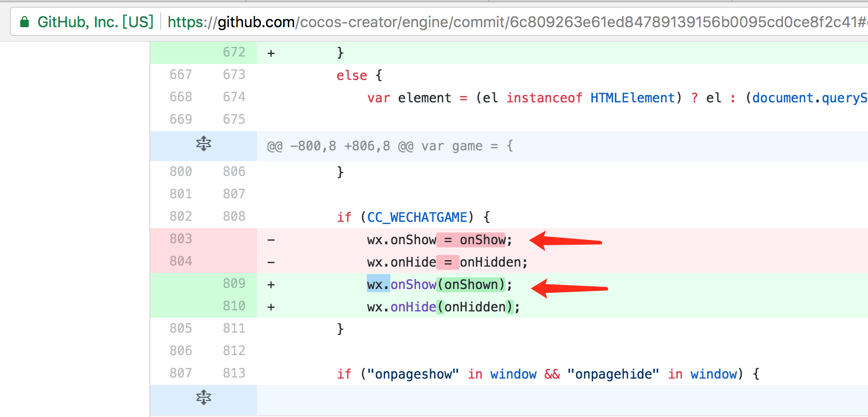The width and height of the screenshot is (868, 417).
Task: Click the hunk header '@@ -800,8 +806,8 @@'
Action: [x=340, y=146]
